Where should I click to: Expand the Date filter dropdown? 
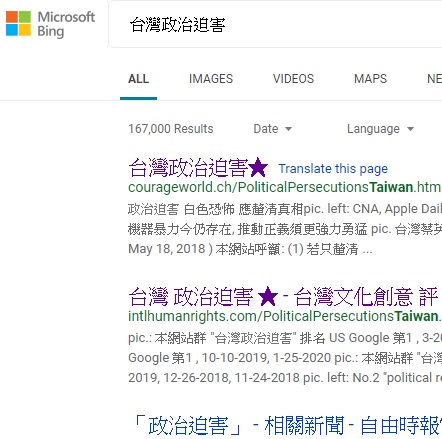point(272,129)
